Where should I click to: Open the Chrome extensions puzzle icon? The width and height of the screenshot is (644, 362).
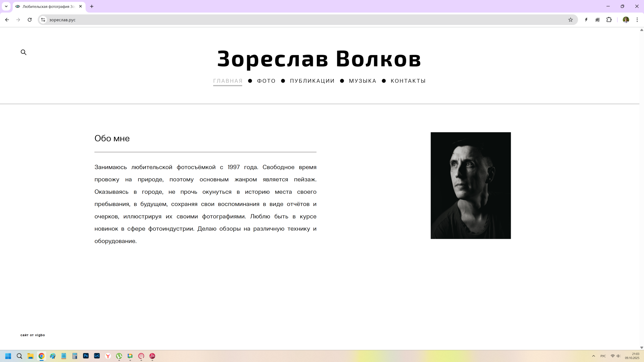pyautogui.click(x=609, y=20)
